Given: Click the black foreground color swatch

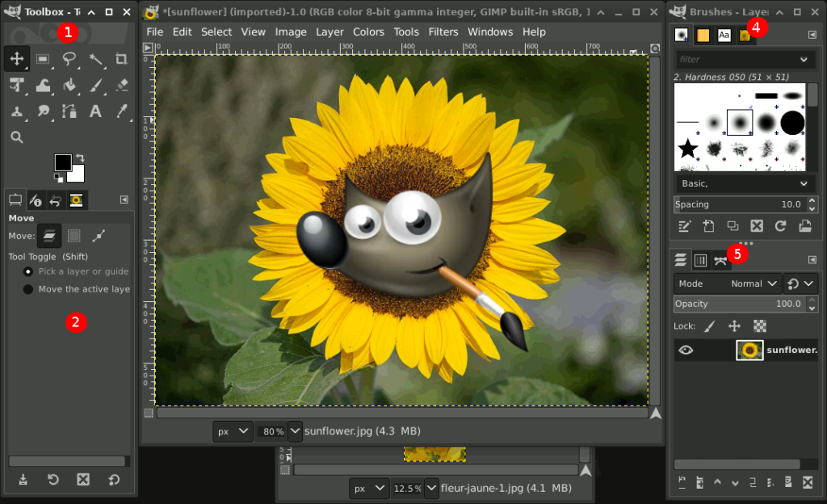Looking at the screenshot, I should (x=63, y=162).
